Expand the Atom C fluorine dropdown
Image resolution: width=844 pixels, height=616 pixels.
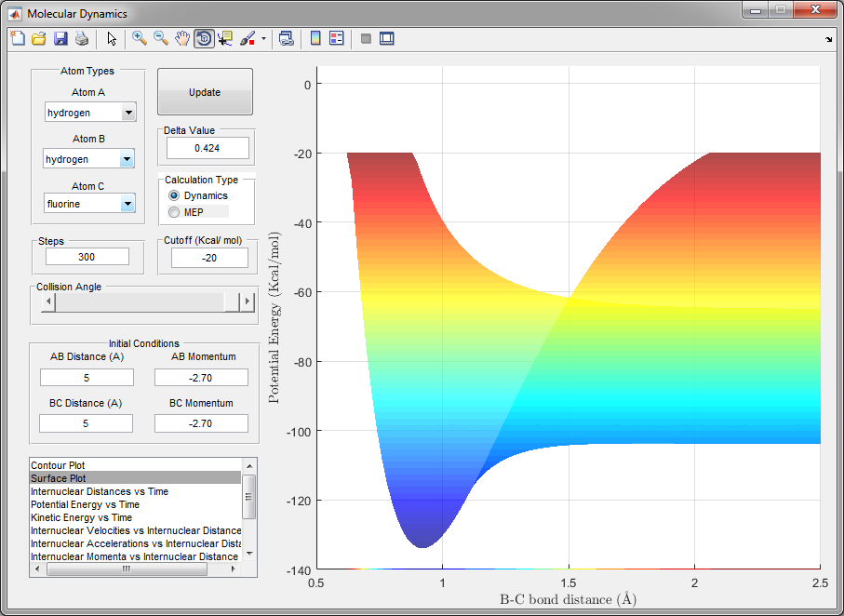coord(128,203)
